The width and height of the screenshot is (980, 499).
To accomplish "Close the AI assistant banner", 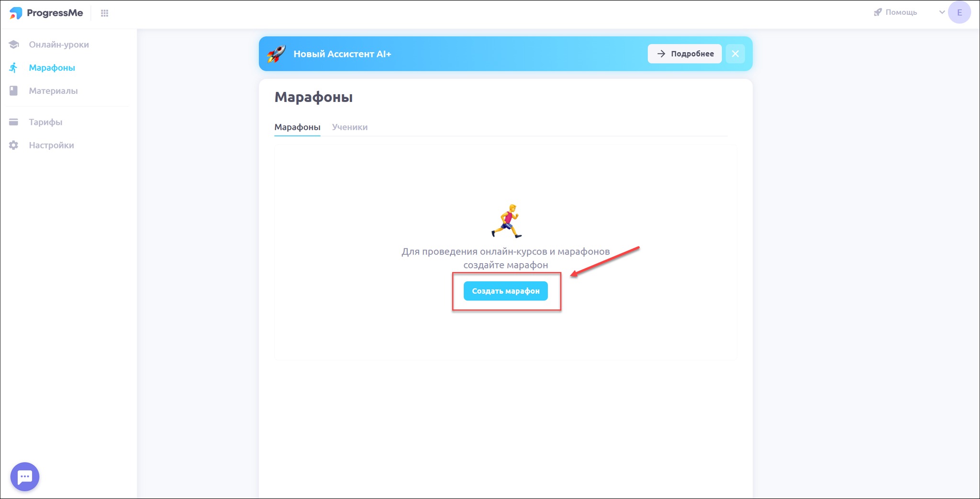I will click(735, 54).
